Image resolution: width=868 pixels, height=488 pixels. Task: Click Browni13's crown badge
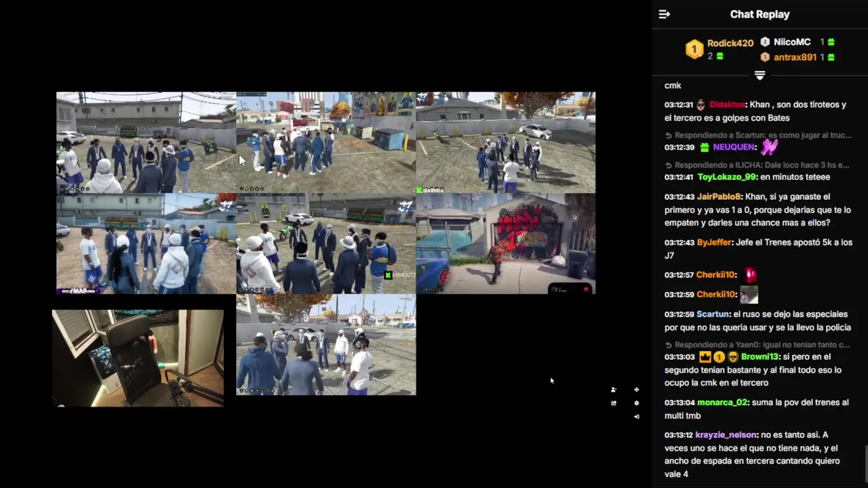coord(705,357)
